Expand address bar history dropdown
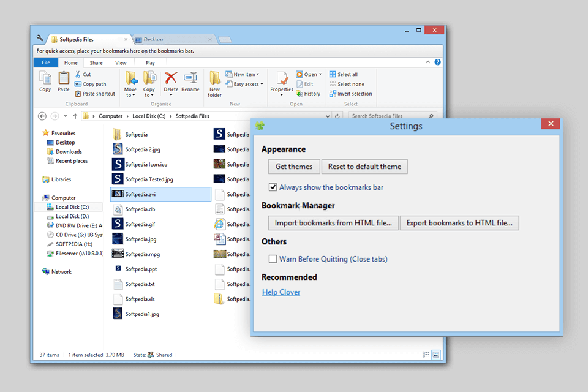Viewport: 588px width, 392px height. 328,116
